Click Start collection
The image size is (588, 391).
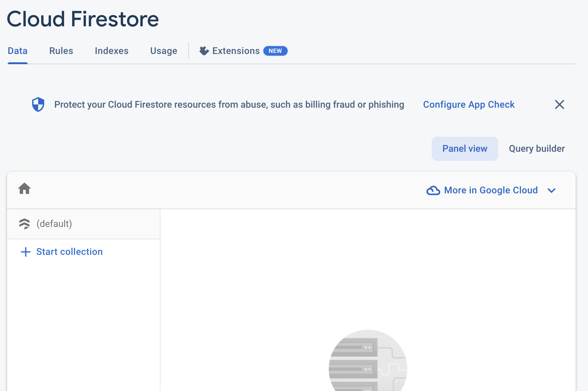pyautogui.click(x=62, y=252)
